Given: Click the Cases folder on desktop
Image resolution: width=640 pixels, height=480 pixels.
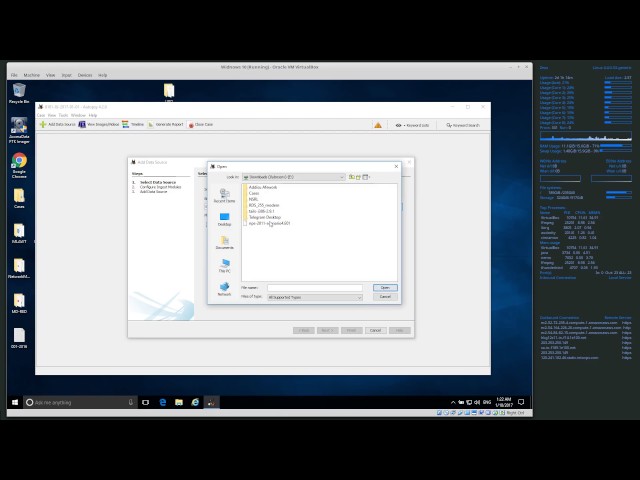Looking at the screenshot, I should point(19,198).
